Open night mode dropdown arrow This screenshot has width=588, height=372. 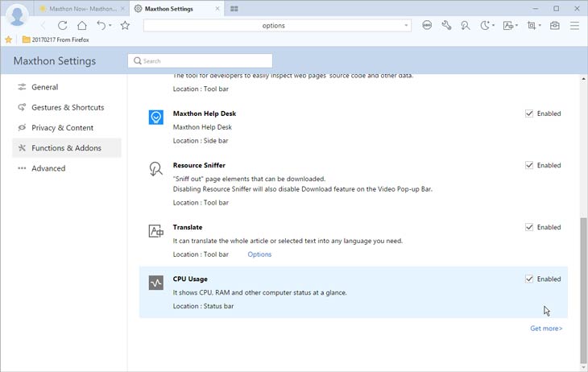(x=494, y=26)
